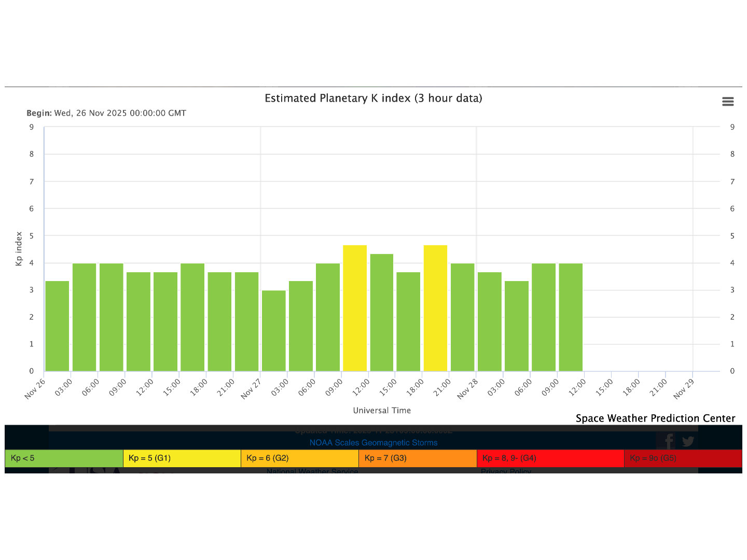Click the shortest bar starting at Nov 27
The height and width of the screenshot is (560, 747).
tap(274, 331)
